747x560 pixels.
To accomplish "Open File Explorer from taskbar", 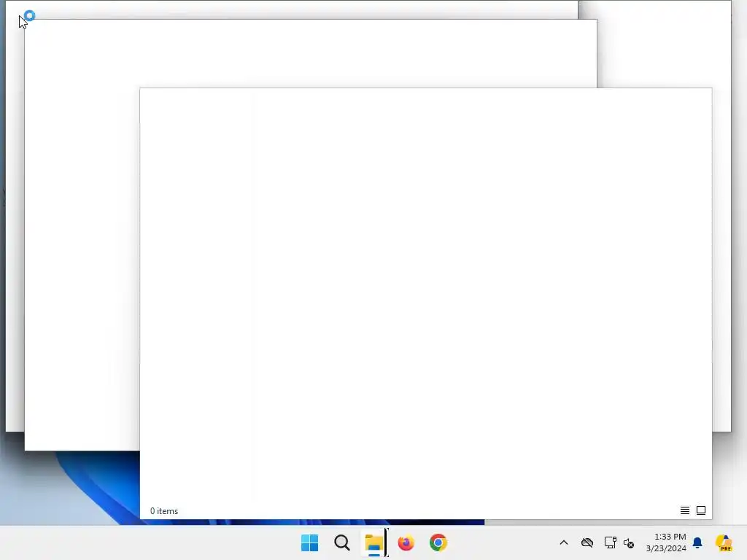I will [x=374, y=542].
